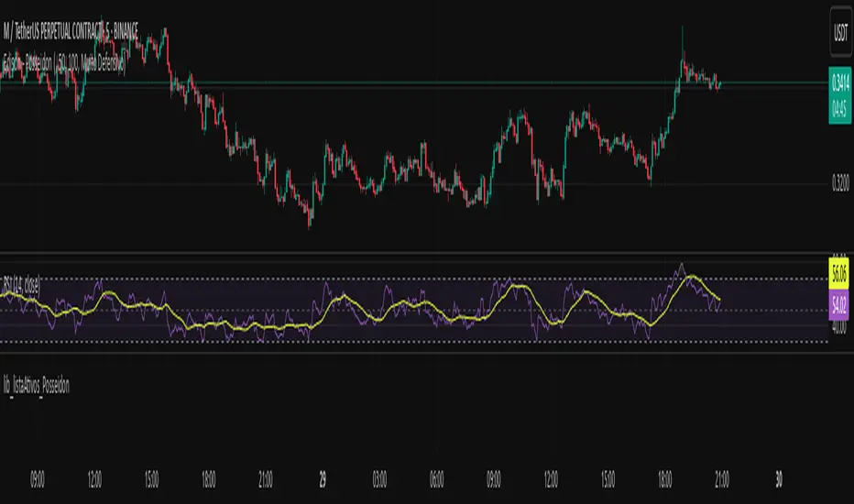
Task: Click the last 21:00 time label
Action: coord(722,479)
